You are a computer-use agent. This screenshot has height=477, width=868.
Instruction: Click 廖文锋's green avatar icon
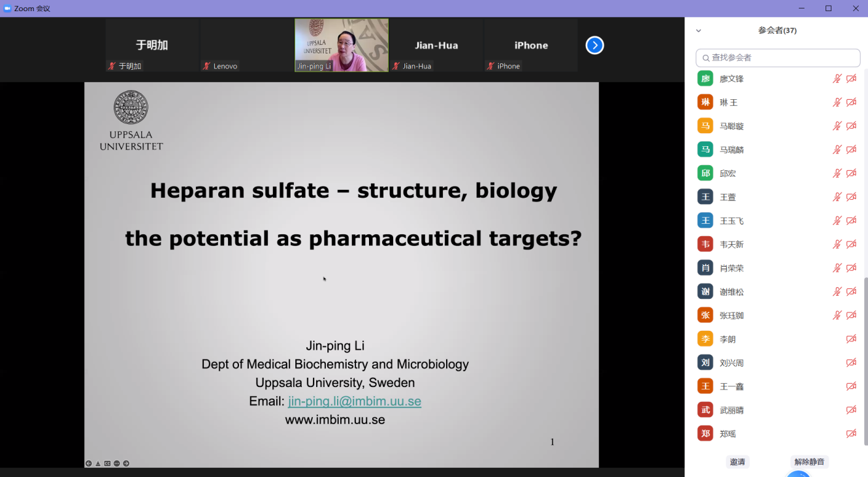pyautogui.click(x=705, y=79)
